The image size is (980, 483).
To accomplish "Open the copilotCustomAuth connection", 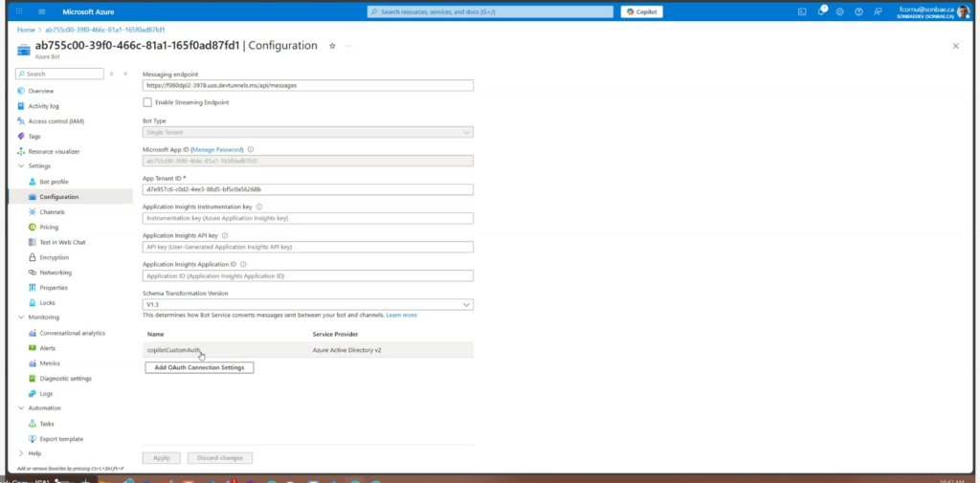I will pyautogui.click(x=174, y=351).
